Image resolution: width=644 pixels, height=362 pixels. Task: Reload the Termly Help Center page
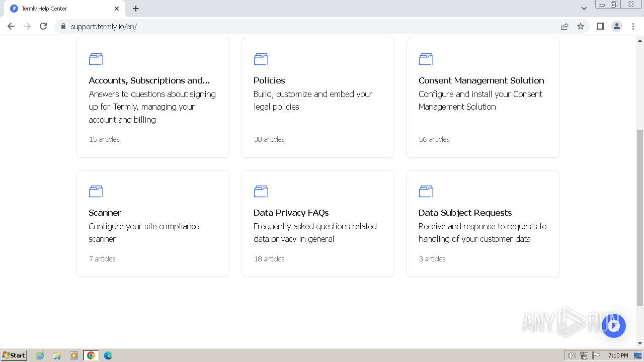tap(43, 26)
